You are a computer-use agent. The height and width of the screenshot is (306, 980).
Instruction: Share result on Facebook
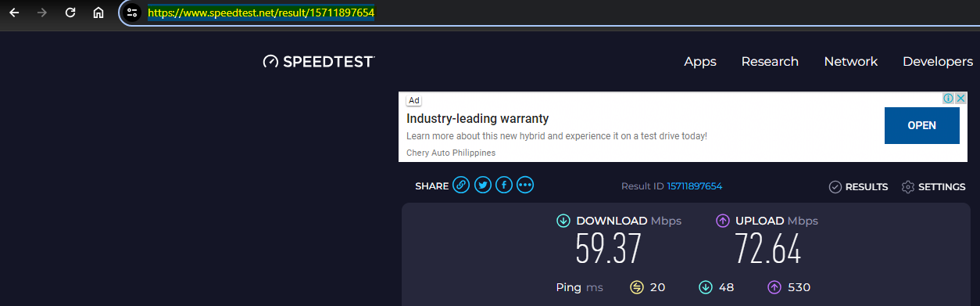[504, 185]
